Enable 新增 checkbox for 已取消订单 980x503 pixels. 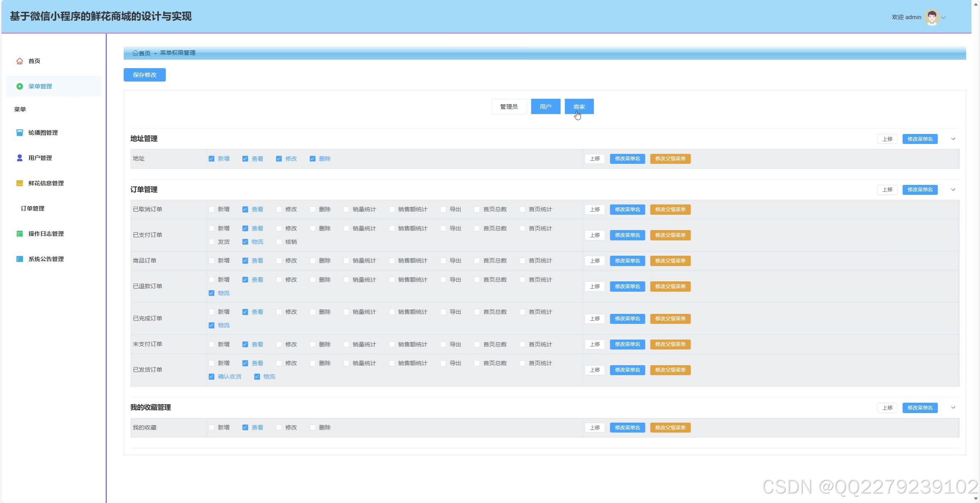point(211,209)
